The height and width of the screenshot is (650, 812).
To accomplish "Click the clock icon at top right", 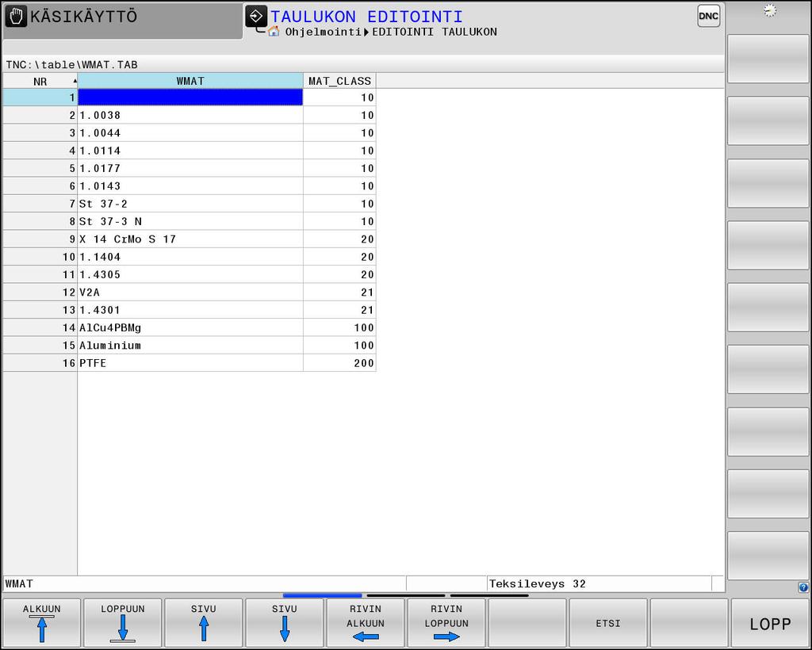I will point(770,10).
